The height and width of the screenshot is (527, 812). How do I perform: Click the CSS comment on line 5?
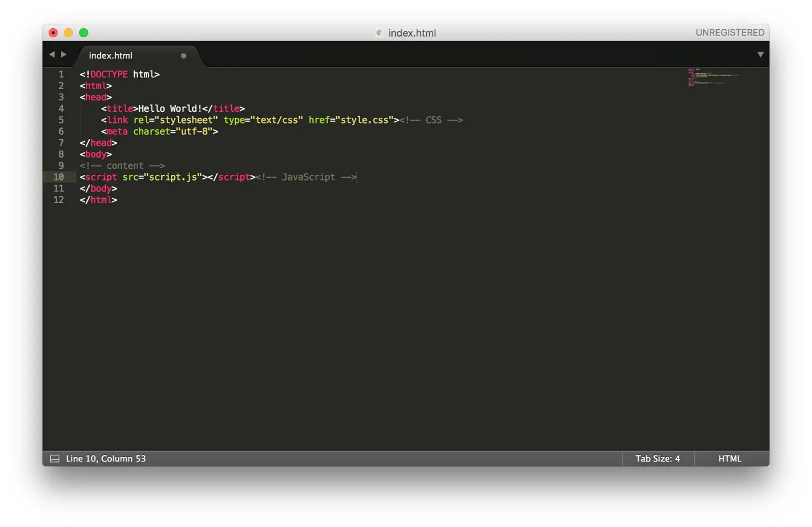click(431, 120)
